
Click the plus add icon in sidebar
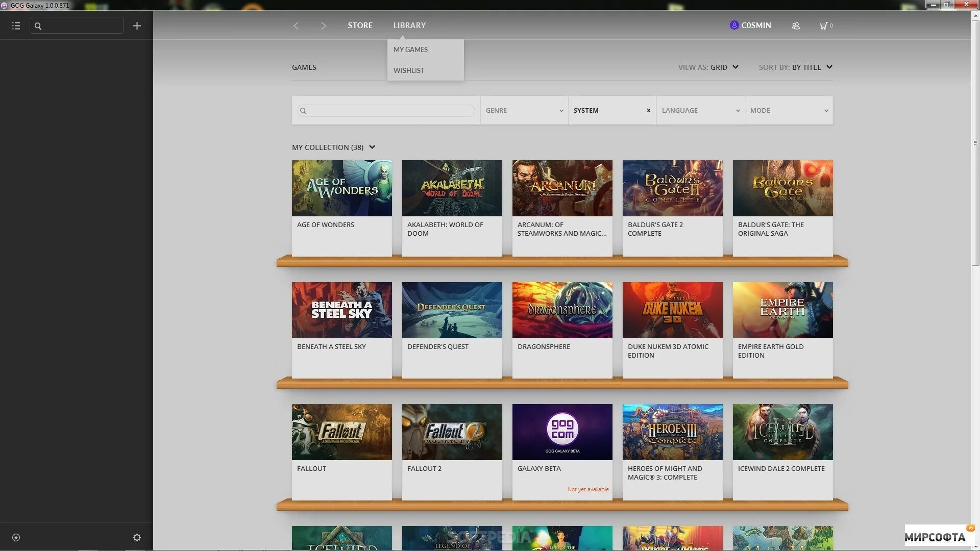[137, 26]
